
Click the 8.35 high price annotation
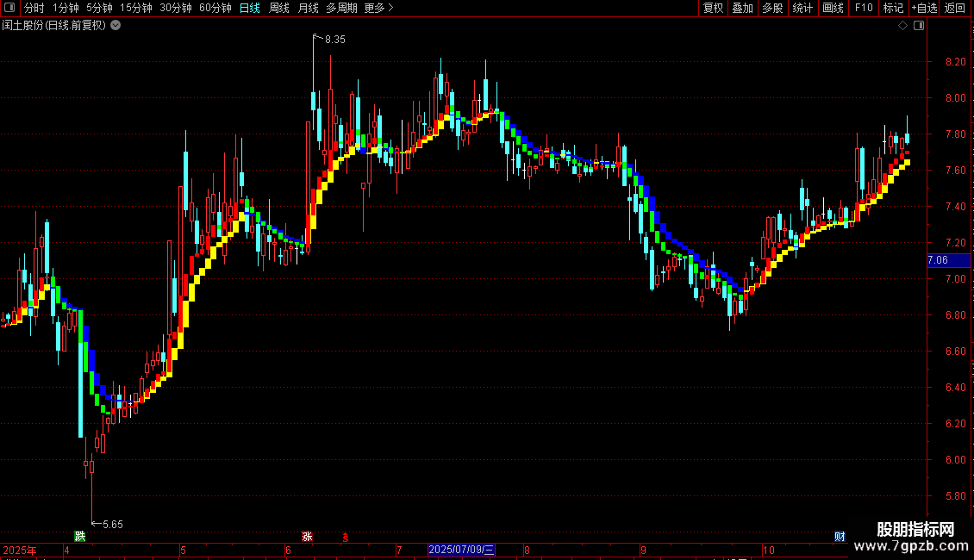pos(334,40)
